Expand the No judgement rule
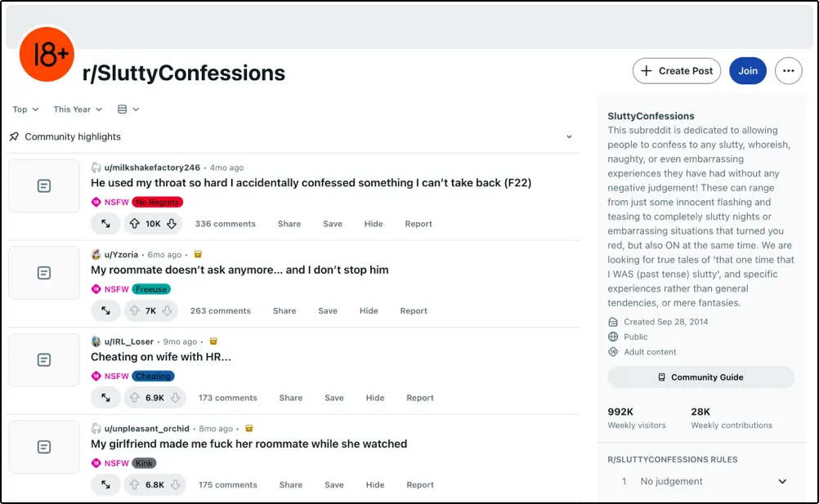Screen dimensions: 819x504 781,481
